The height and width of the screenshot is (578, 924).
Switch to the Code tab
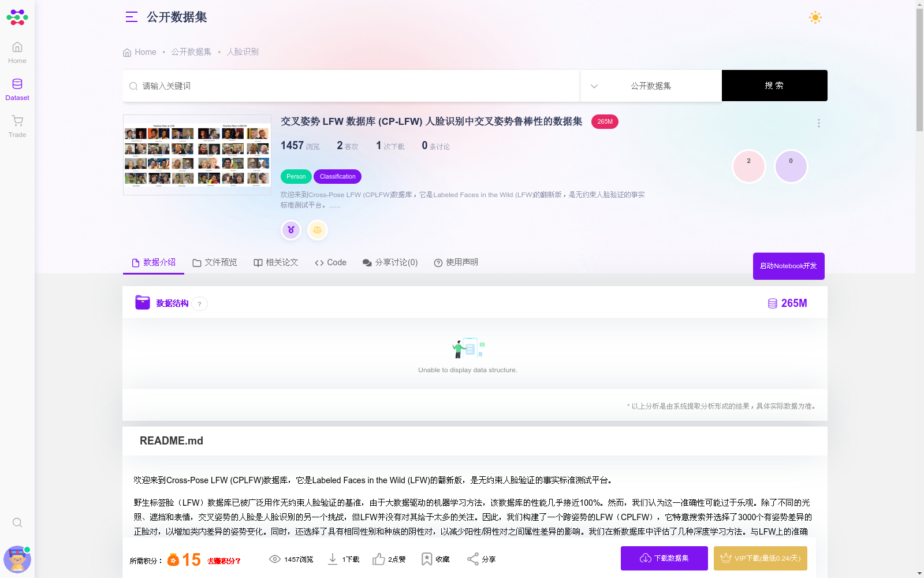[331, 262]
